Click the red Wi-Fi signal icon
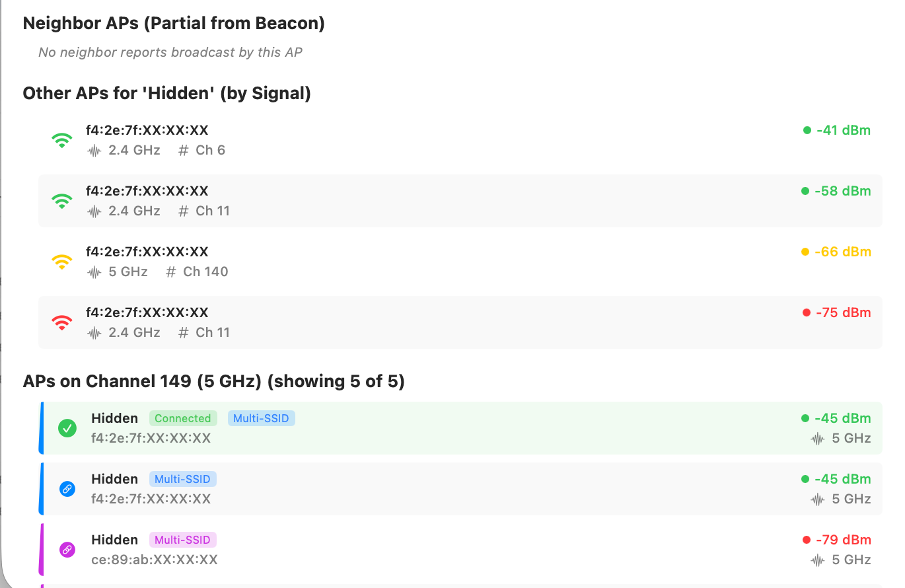 click(62, 322)
